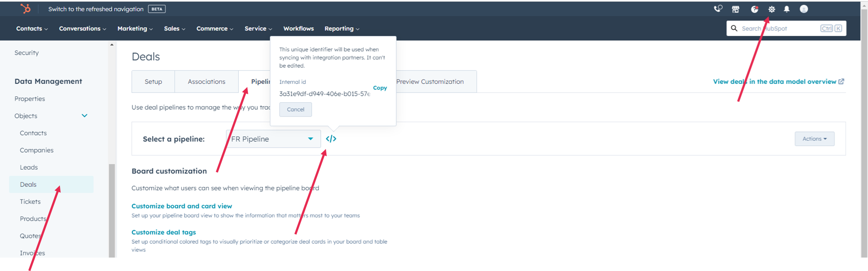The image size is (868, 271).
Task: Open the FR Pipeline selection dropdown
Action: [273, 139]
